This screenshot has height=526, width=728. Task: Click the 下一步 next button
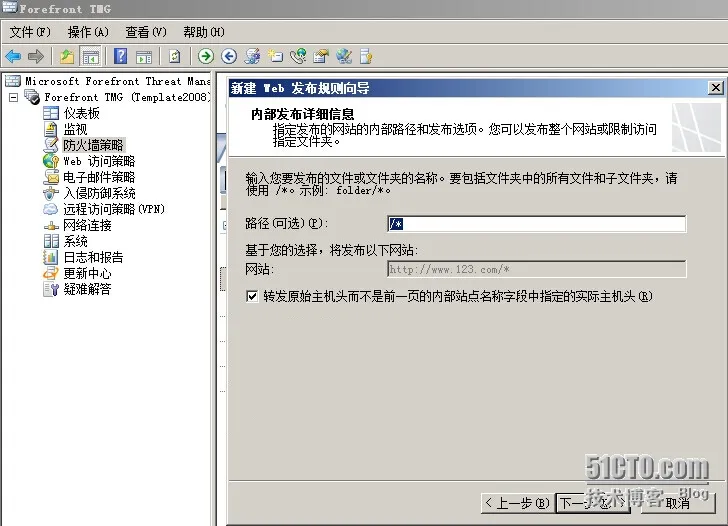point(592,503)
